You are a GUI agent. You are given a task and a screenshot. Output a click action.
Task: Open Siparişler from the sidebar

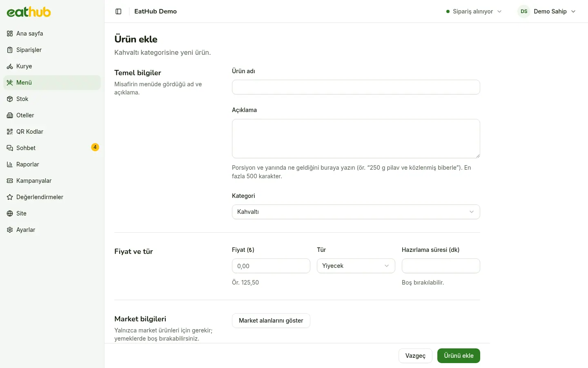pyautogui.click(x=52, y=50)
